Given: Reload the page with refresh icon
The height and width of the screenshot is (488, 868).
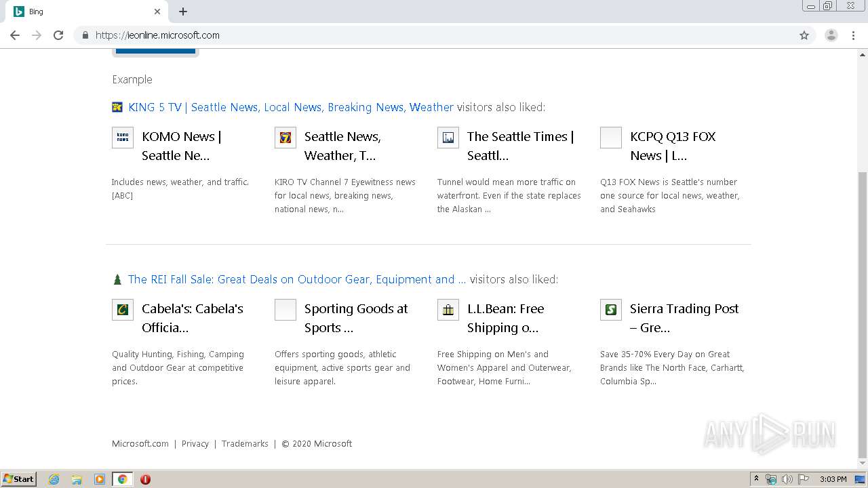Looking at the screenshot, I should pos(58,35).
